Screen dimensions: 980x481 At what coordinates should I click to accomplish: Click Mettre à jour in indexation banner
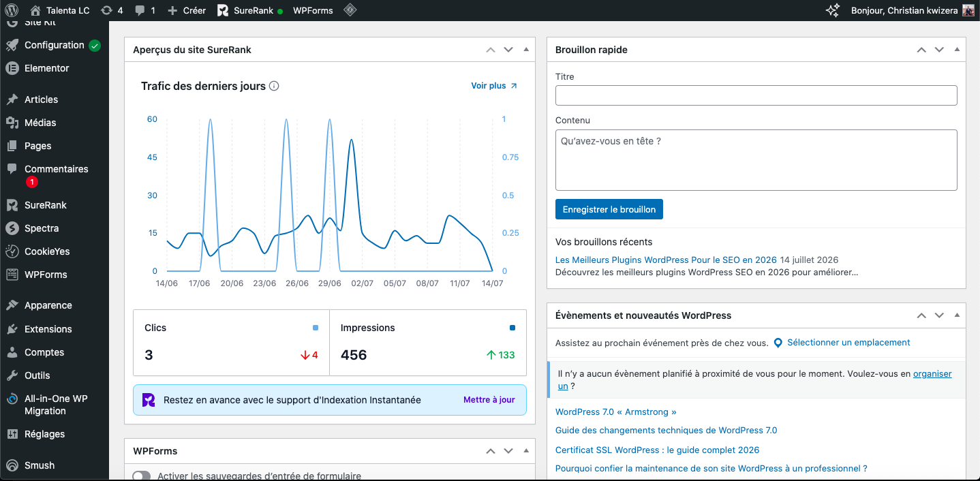click(489, 400)
